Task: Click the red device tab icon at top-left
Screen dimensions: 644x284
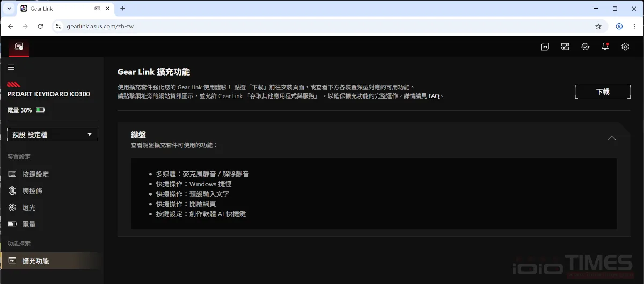Action: click(x=19, y=47)
